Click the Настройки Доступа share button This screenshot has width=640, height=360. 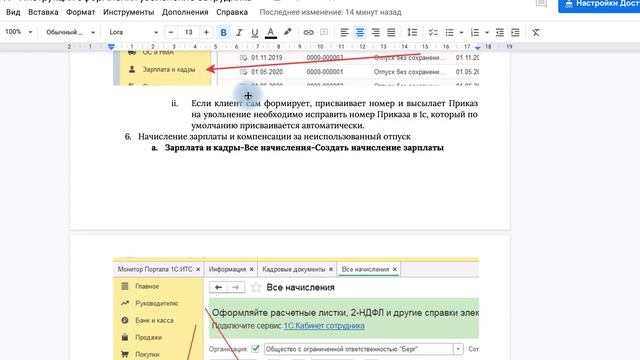(x=599, y=5)
